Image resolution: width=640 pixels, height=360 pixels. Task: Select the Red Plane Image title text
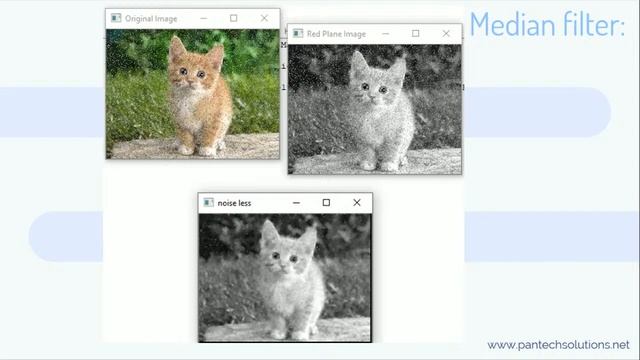(x=336, y=34)
